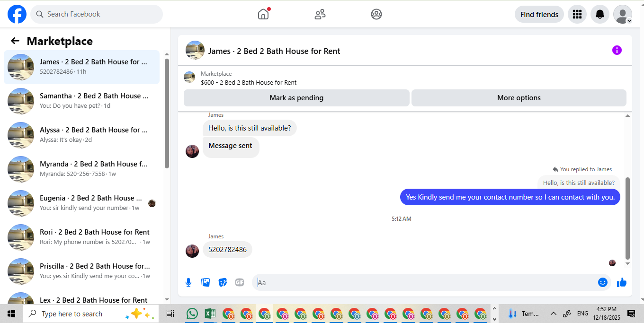This screenshot has height=323, width=644.
Task: Open the Windows notification center
Action: 631,314
